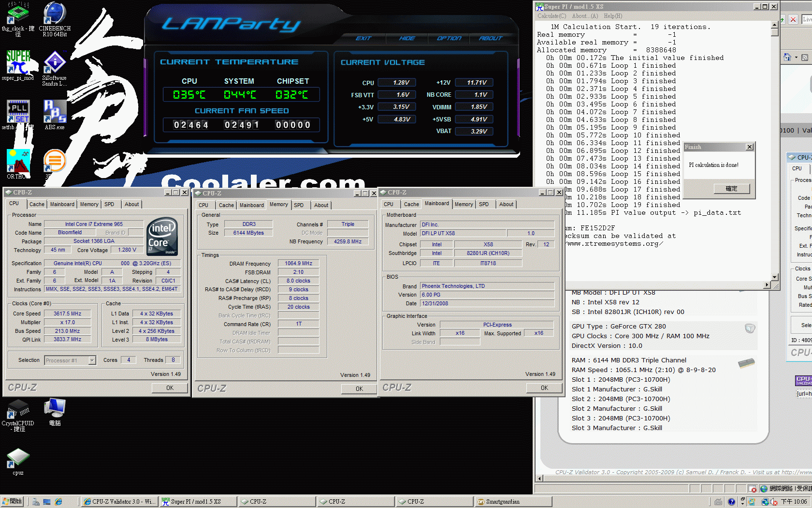This screenshot has width=812, height=508.
Task: Click the RSS feed icon in browser toolbar
Action: click(805, 57)
